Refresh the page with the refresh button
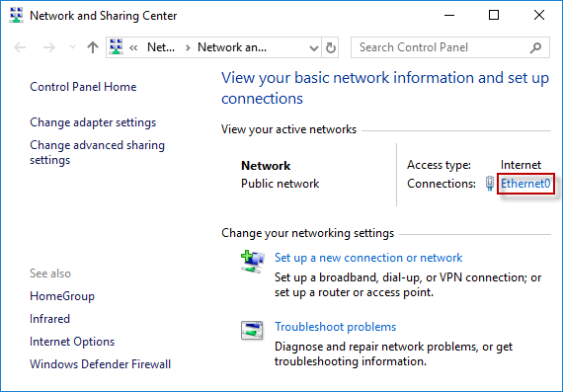563x392 pixels. [330, 47]
